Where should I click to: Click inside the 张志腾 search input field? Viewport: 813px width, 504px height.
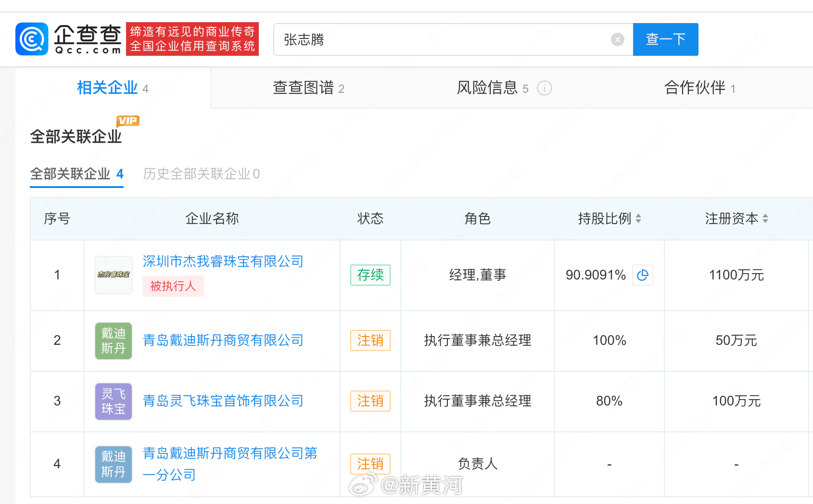433,39
